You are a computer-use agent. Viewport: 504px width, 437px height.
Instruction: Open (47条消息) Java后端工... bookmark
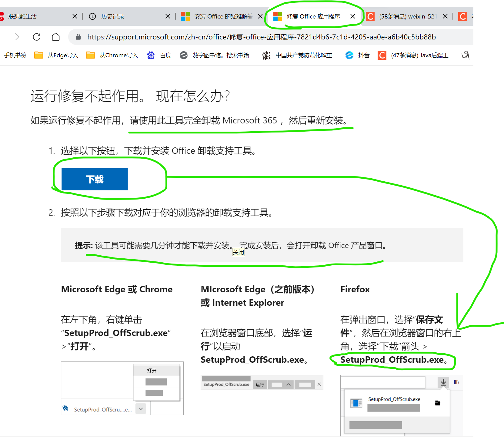tap(416, 55)
